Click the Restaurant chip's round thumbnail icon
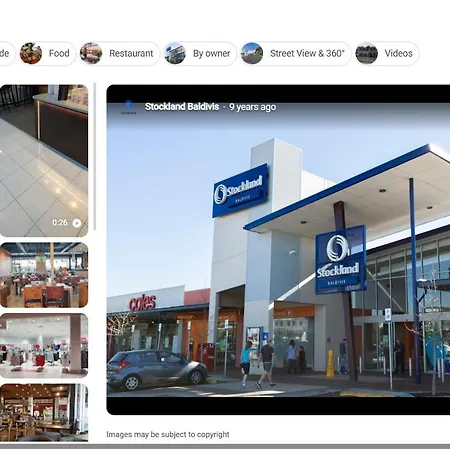 pyautogui.click(x=91, y=53)
